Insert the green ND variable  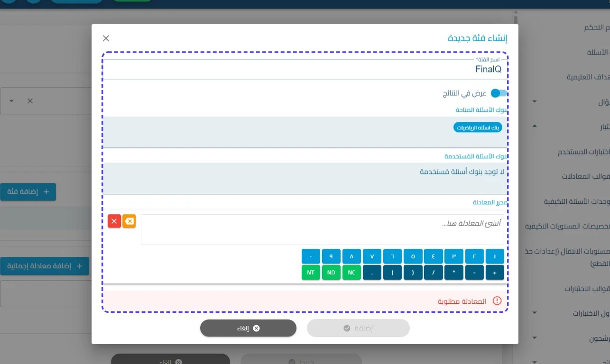(x=331, y=273)
